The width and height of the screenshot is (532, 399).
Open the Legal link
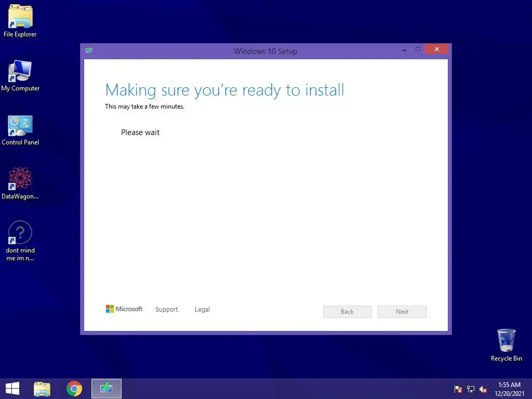tap(202, 310)
